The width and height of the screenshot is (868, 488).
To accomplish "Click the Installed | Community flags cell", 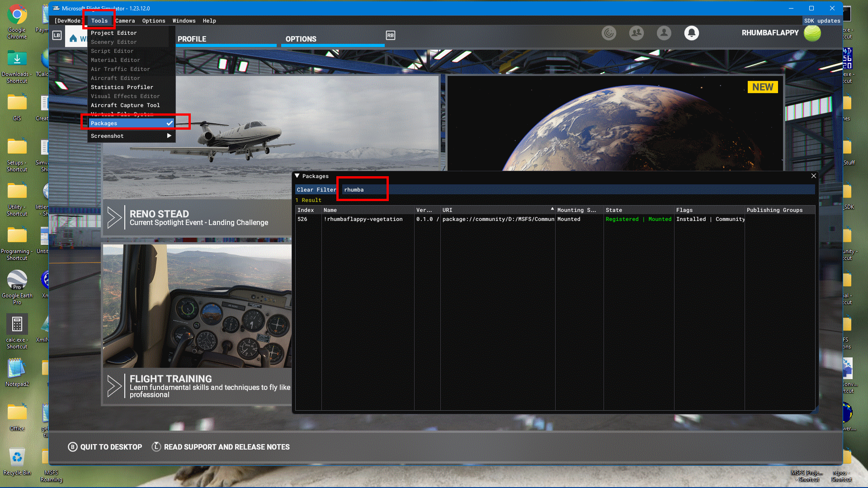I will 710,219.
